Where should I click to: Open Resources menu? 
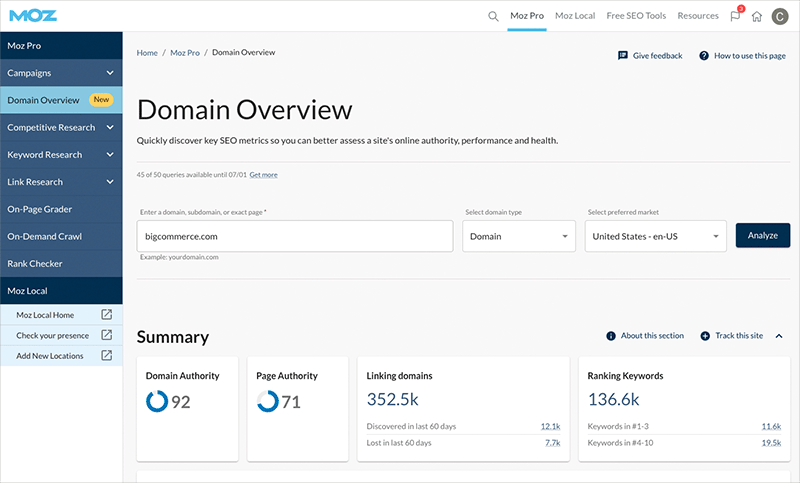point(698,16)
